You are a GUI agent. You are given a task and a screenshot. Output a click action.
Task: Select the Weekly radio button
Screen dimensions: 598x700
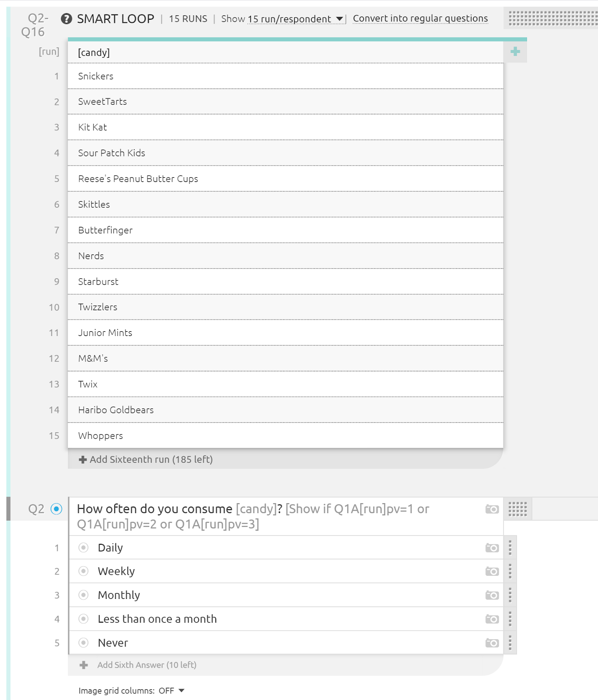tap(84, 571)
